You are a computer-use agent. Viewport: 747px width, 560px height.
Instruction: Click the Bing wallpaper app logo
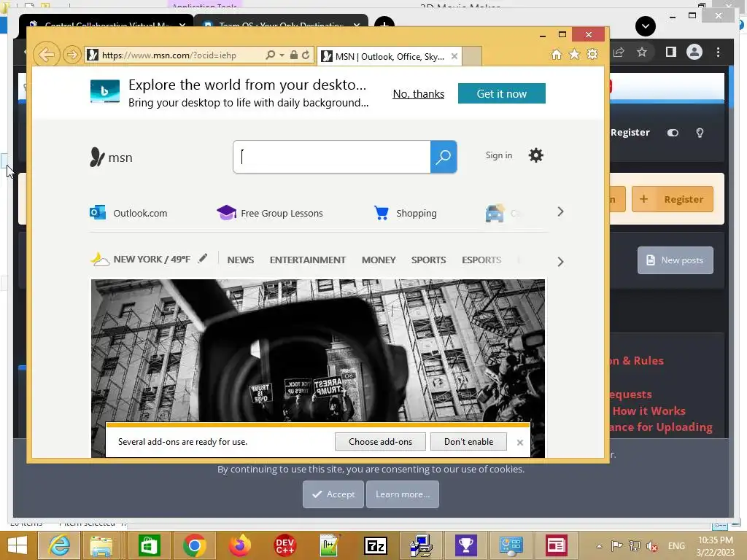point(105,91)
